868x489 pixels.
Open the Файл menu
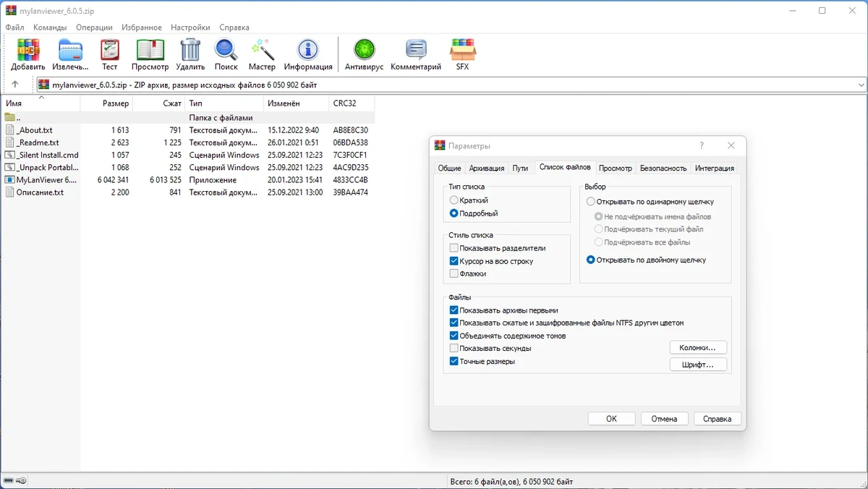[x=15, y=27]
